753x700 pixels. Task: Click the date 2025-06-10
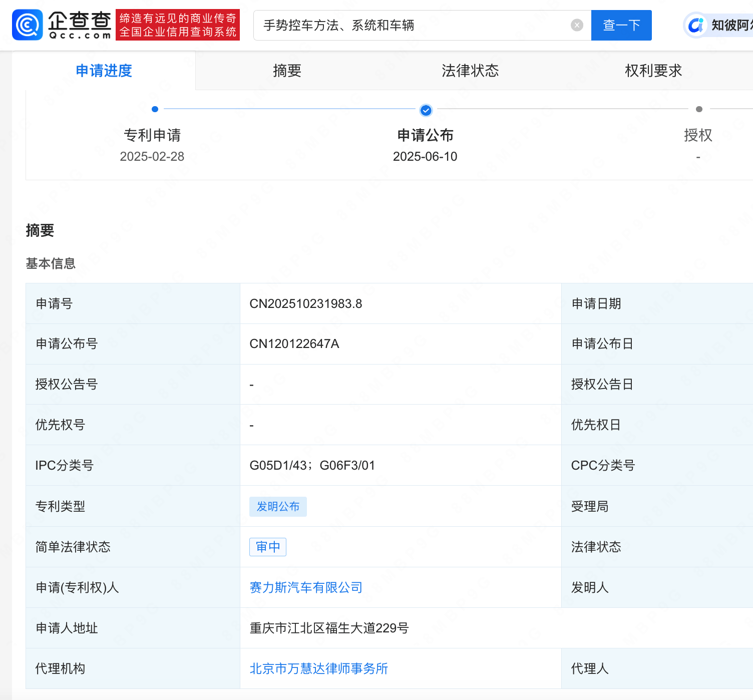(425, 157)
